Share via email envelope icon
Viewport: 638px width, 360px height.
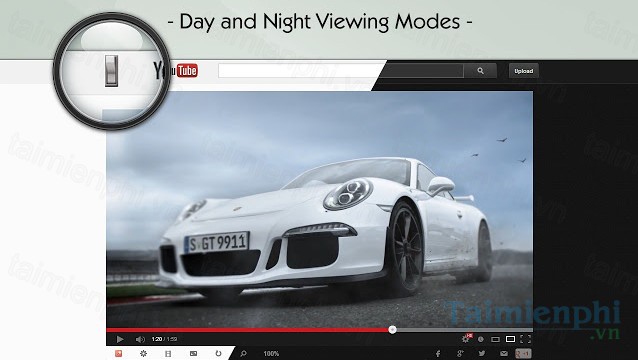click(504, 353)
